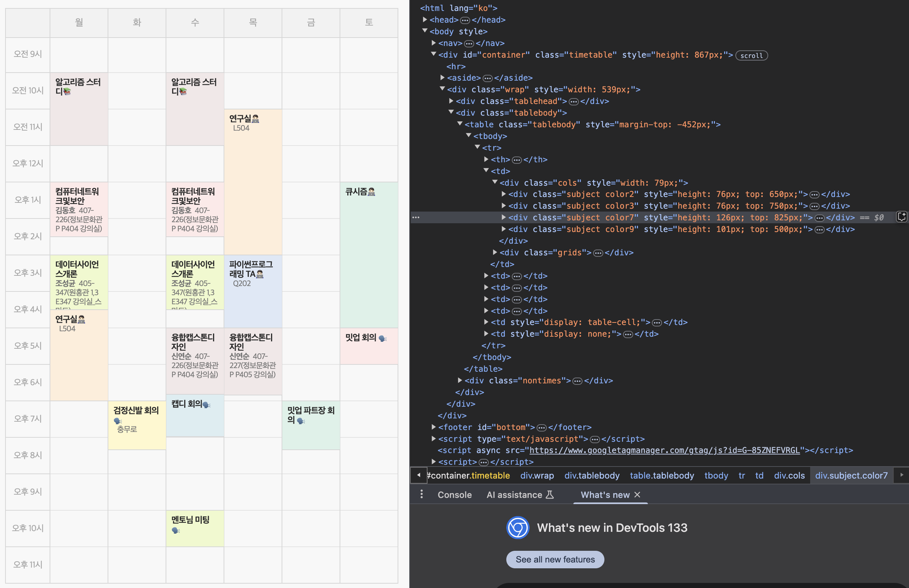Click the ellipsis badge in div.grids
Viewport: 909px width, 588px height.
point(598,253)
